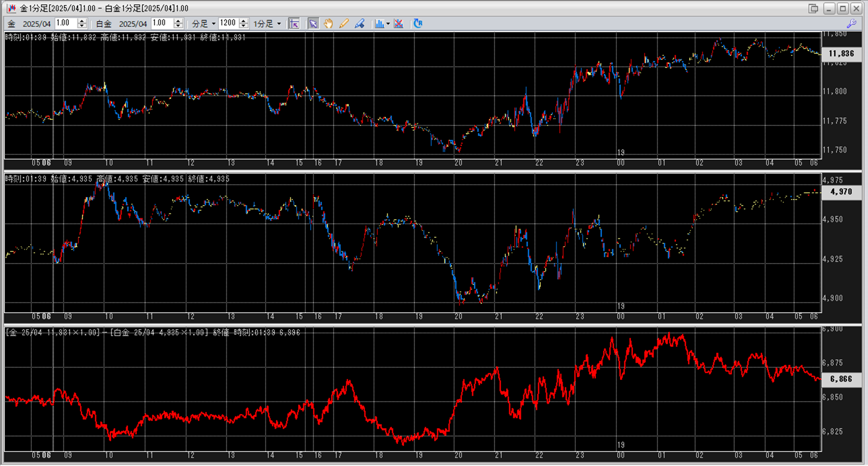Increase the platinum multiplier with up stepper

178,21
